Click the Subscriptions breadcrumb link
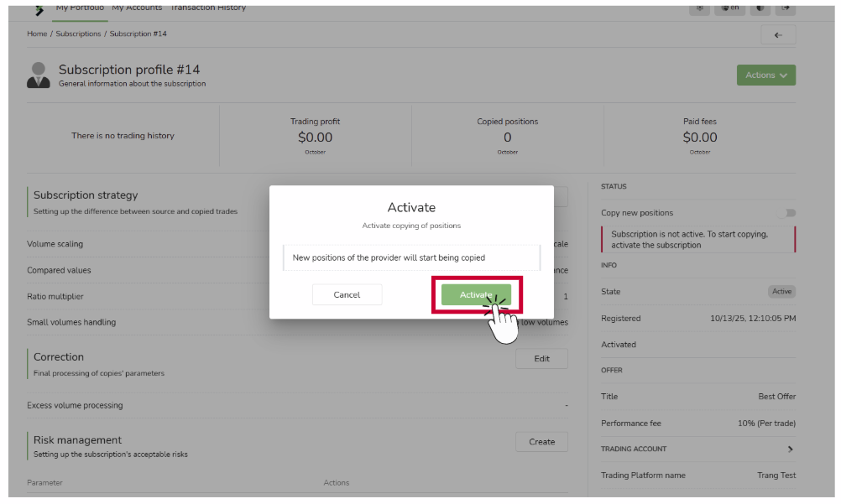 [x=78, y=34]
